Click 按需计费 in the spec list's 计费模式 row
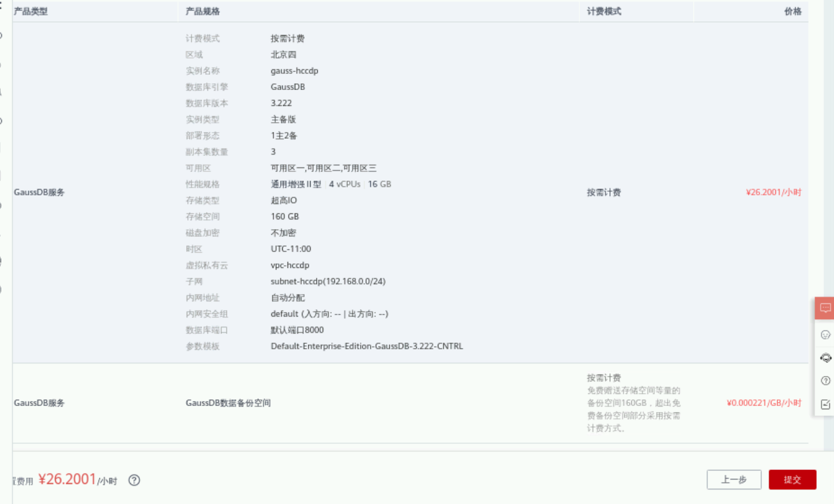Image resolution: width=834 pixels, height=504 pixels. (288, 39)
